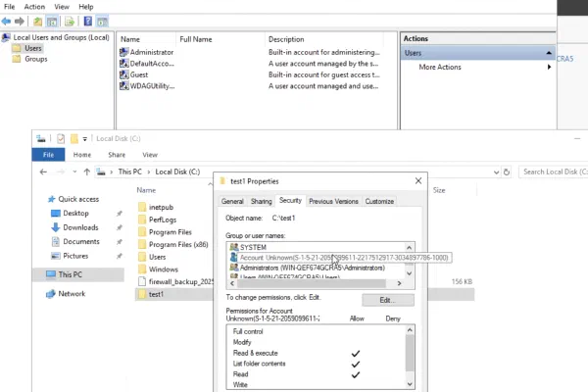
Task: Select the Administrator user account icon
Action: click(123, 52)
